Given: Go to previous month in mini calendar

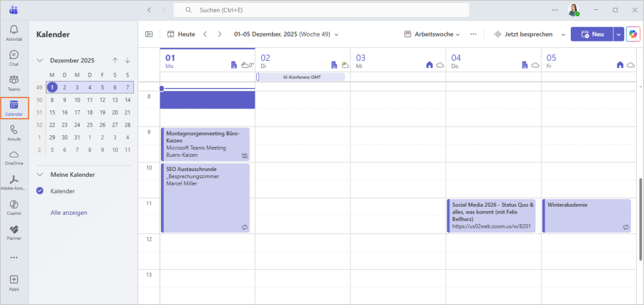Looking at the screenshot, I should pos(115,60).
